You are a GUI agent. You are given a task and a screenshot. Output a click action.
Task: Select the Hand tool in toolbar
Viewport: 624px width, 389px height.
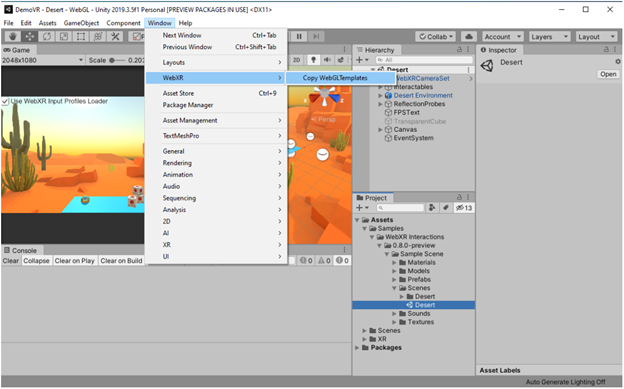click(13, 37)
